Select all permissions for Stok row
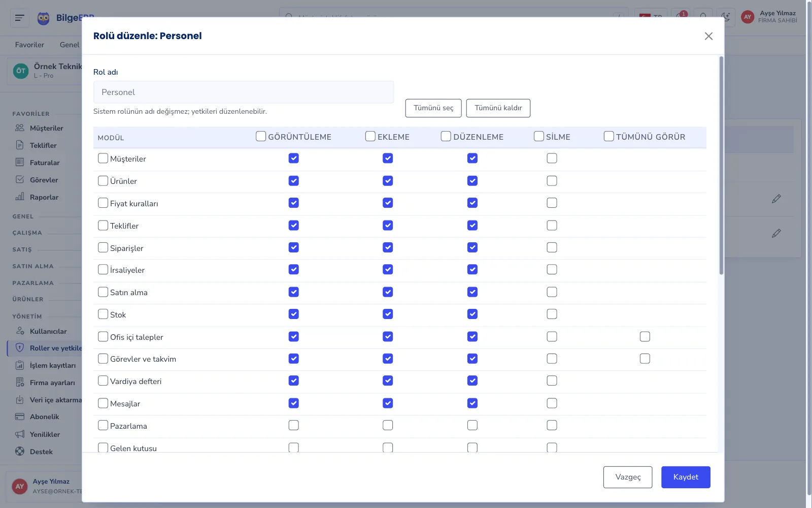Viewport: 812px width, 508px height. click(103, 314)
